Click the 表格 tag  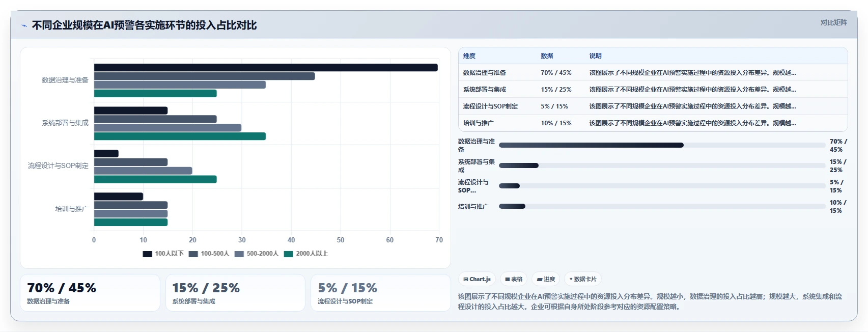point(514,279)
